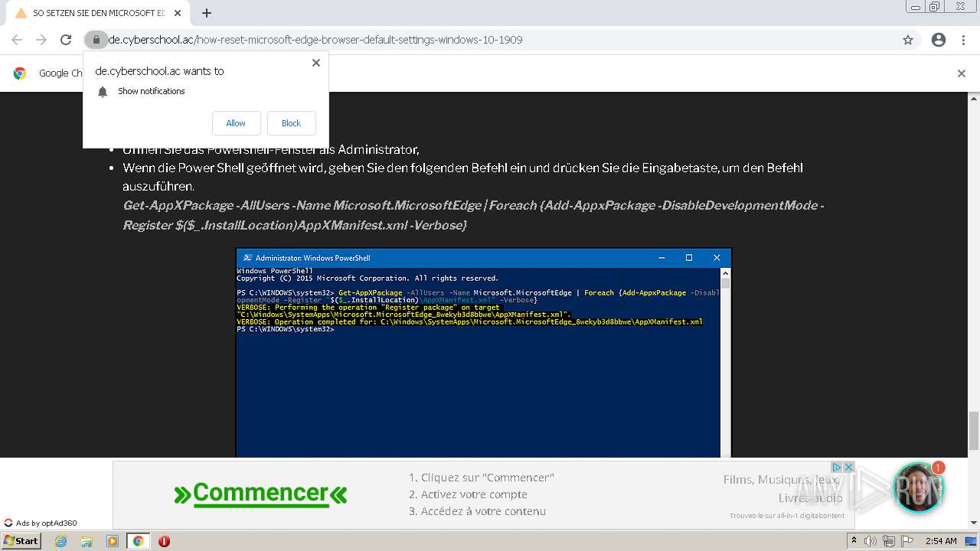This screenshot has width=980, height=551.
Task: Reload the current page
Action: click(x=66, y=40)
